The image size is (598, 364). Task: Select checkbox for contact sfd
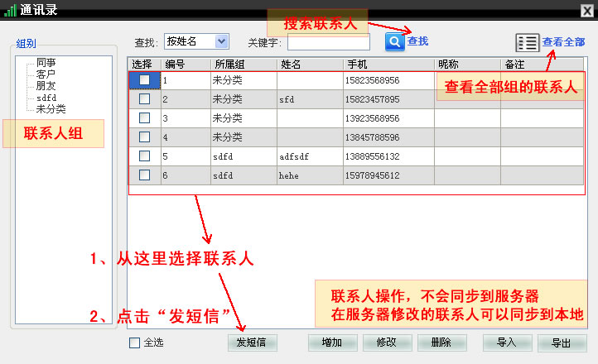coord(145,99)
